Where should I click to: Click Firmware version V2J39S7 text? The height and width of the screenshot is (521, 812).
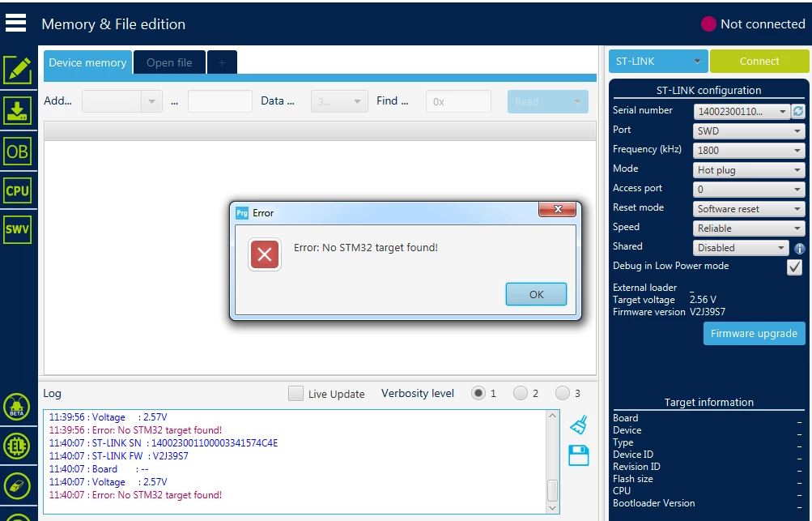(708, 312)
